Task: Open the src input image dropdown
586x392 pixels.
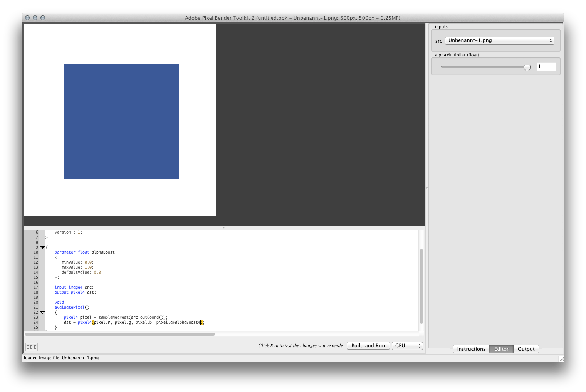Action: (499, 40)
